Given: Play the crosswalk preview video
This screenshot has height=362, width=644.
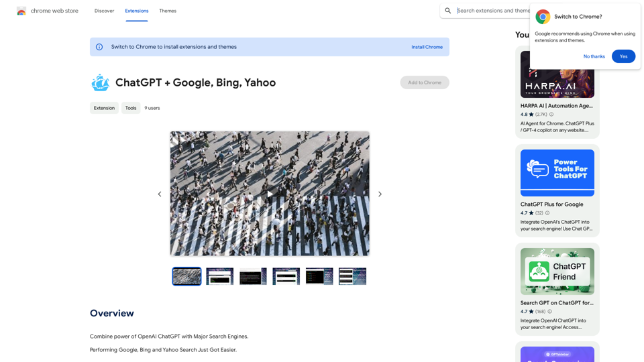Looking at the screenshot, I should click(x=270, y=194).
